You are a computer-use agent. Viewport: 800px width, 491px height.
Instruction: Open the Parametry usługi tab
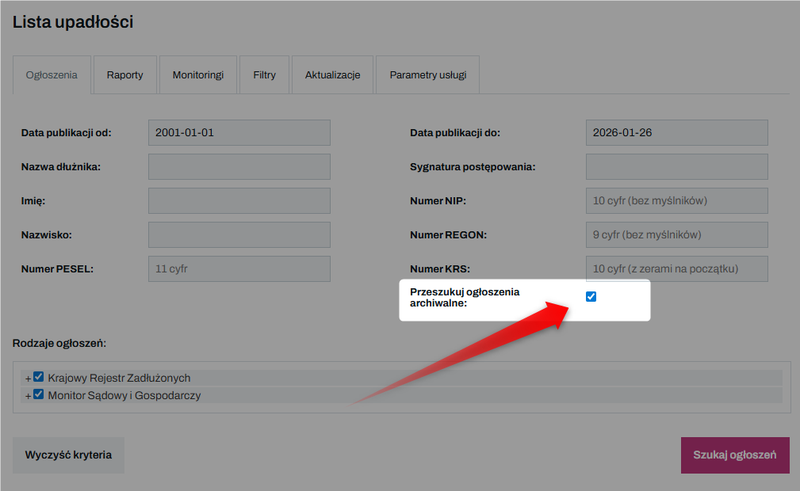pos(428,75)
